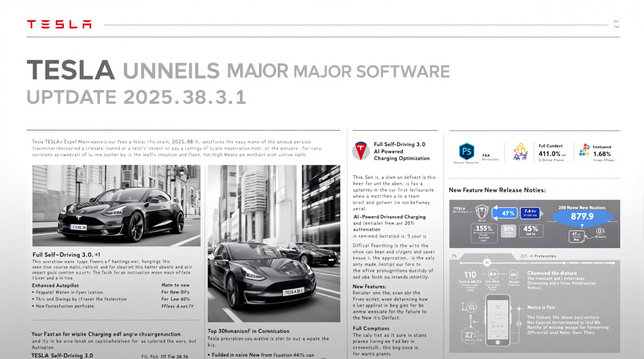644x359 pixels.
Task: Click the large 110 number in infographic
Action: point(470,275)
